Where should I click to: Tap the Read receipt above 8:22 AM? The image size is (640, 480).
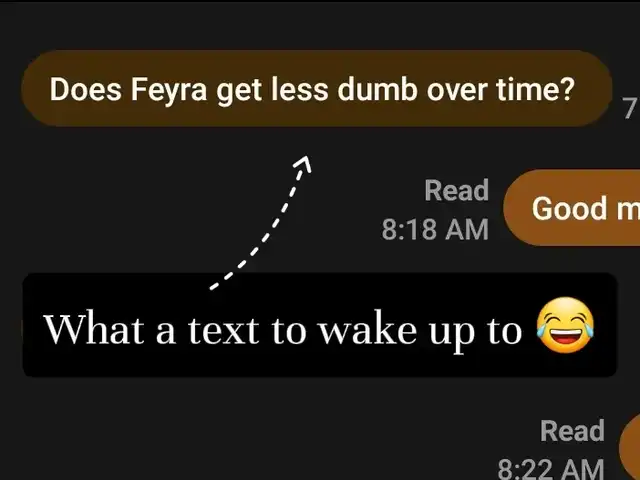coord(572,430)
